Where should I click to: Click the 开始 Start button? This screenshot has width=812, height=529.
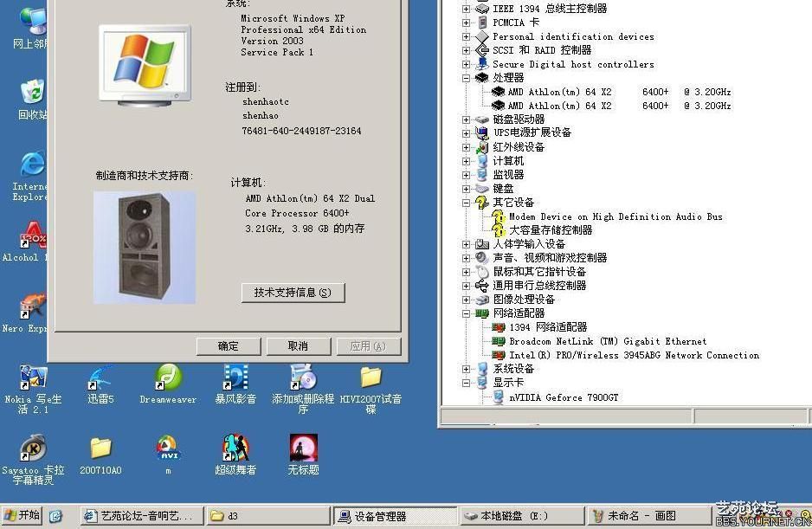[22, 515]
